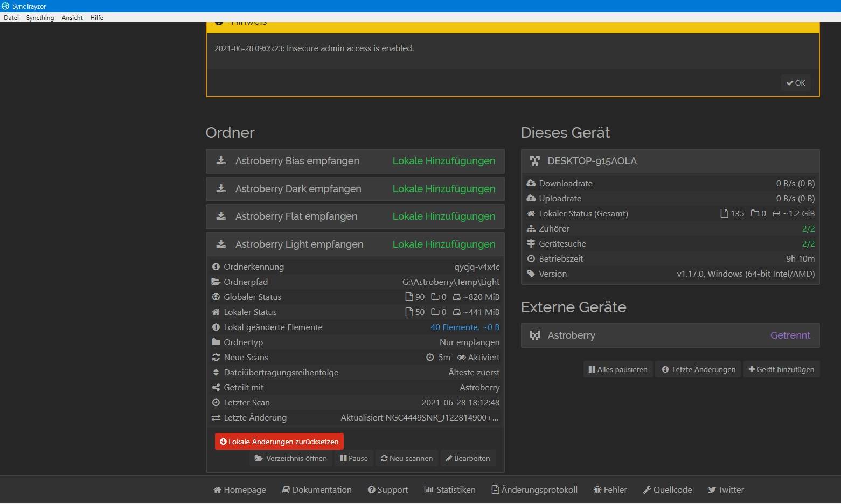Click Zuhörer 2/2 status value
841x504 pixels.
point(808,228)
